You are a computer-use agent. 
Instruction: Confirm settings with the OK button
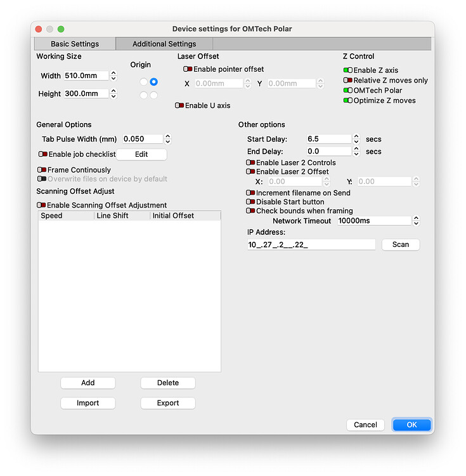pyautogui.click(x=411, y=425)
